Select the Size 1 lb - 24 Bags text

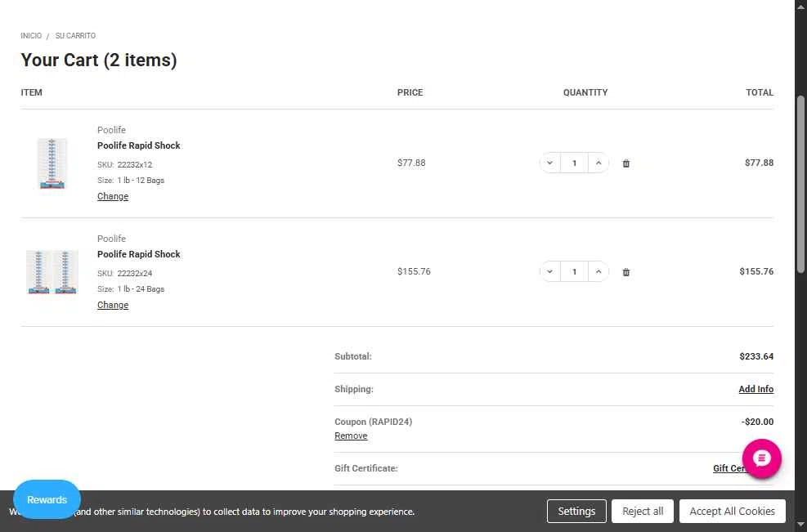(x=131, y=289)
